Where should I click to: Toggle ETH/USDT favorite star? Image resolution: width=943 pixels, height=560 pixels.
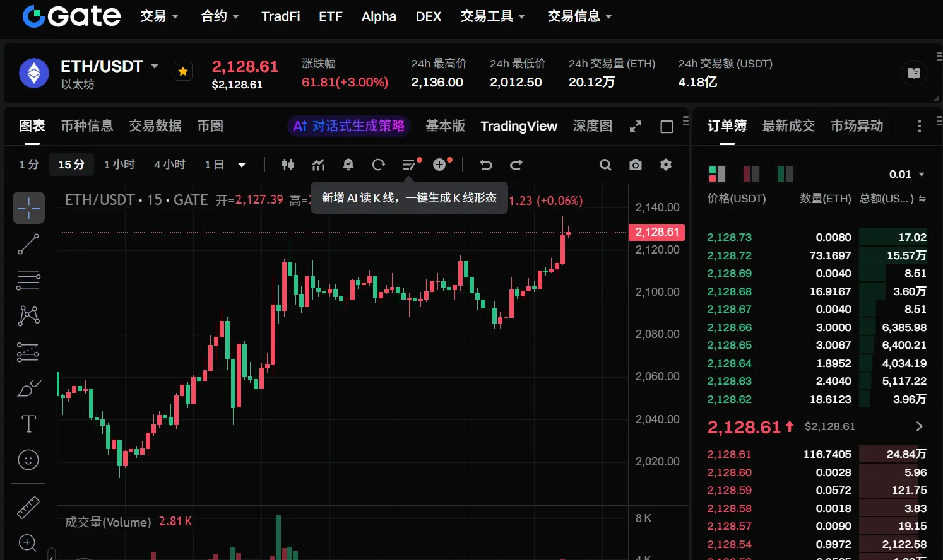click(183, 72)
